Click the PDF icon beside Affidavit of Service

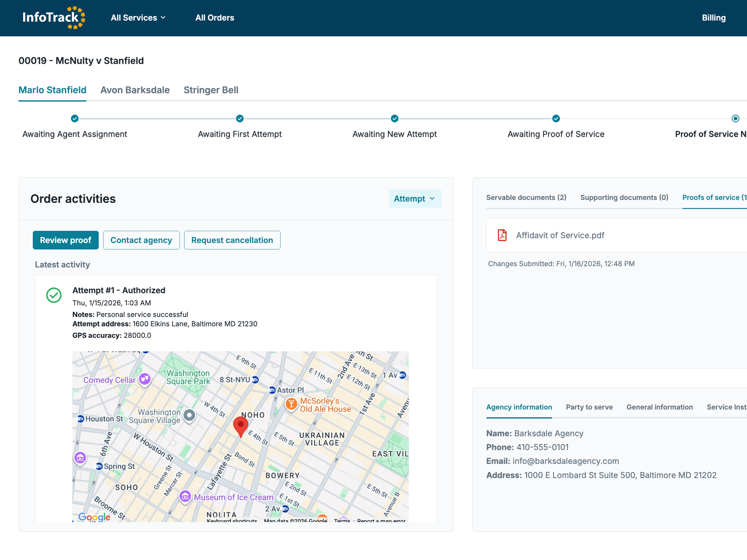[502, 235]
